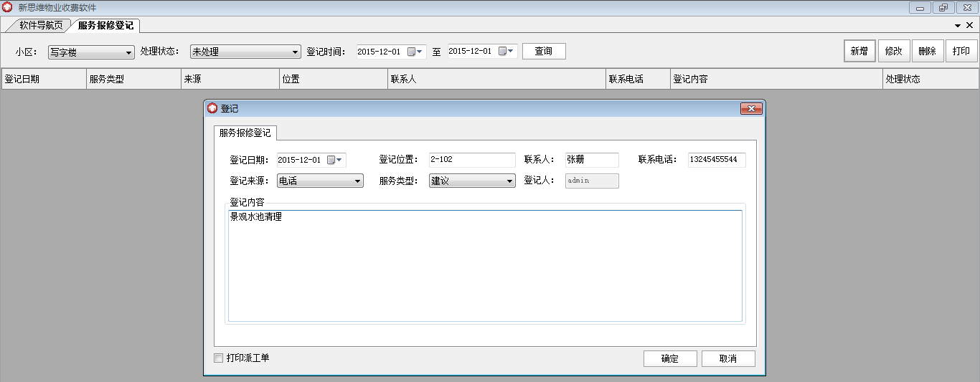Click the 登记位置 field 2-102
Viewport: 980px width, 382px height.
(x=471, y=160)
